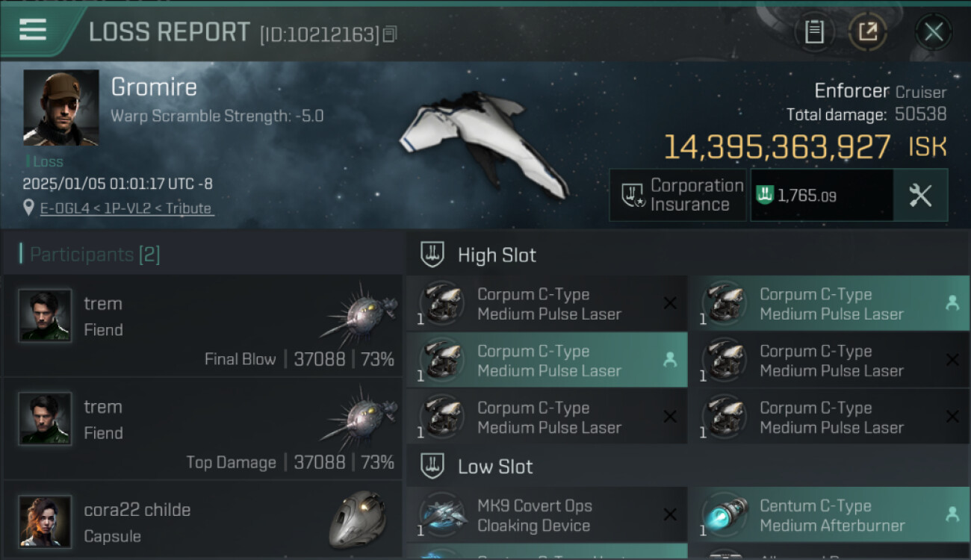Click the MK9 Covert Ops Cloaking Device icon

(x=443, y=515)
